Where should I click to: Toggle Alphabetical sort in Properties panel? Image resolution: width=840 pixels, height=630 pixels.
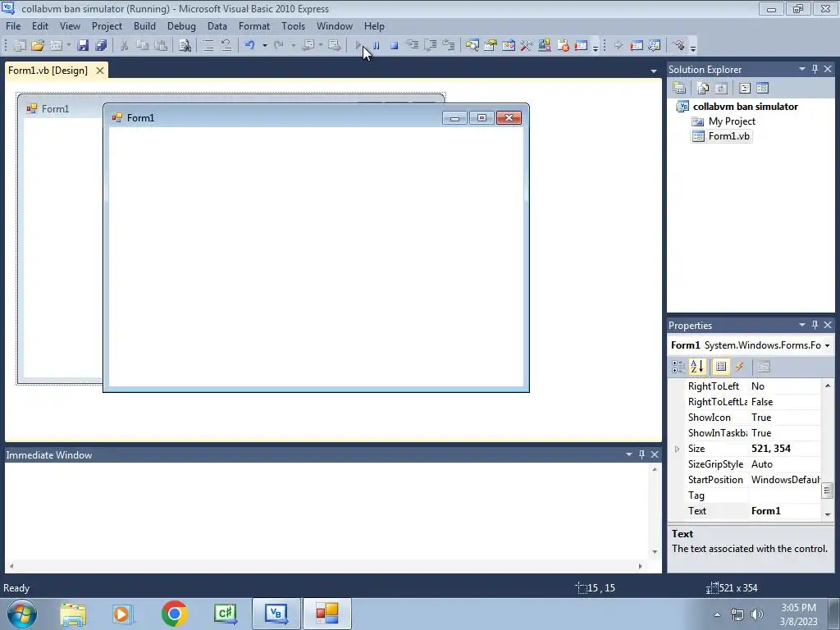697,367
